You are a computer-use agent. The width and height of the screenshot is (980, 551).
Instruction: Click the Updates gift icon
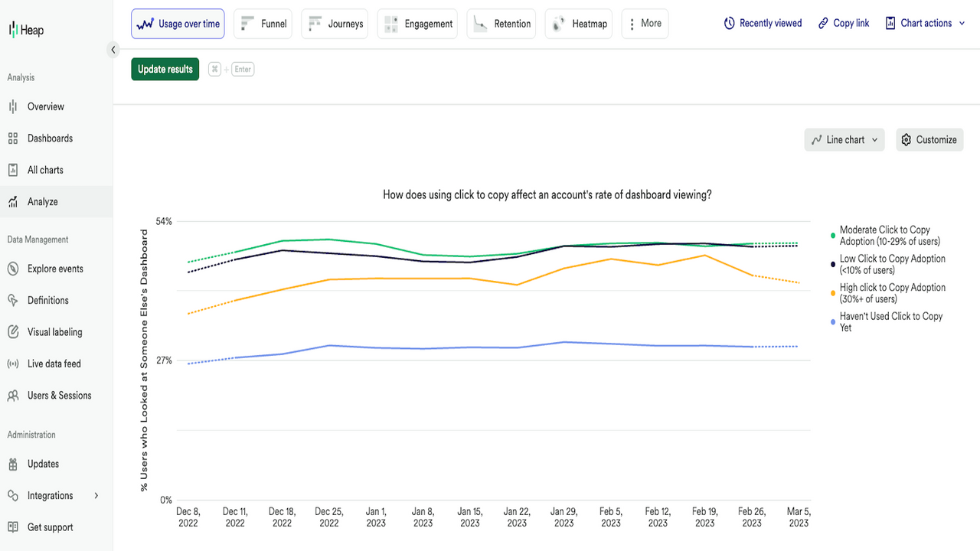tap(13, 464)
